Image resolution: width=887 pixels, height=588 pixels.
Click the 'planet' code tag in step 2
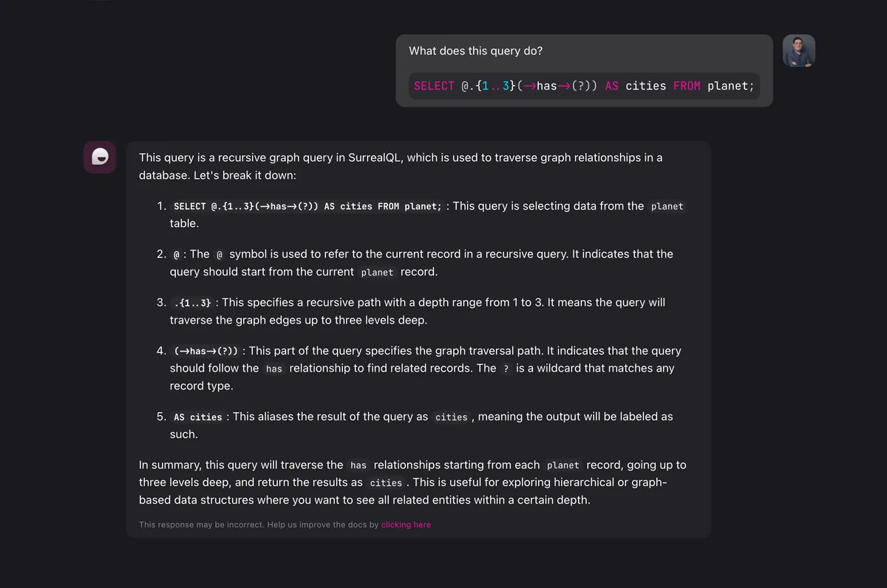point(377,273)
